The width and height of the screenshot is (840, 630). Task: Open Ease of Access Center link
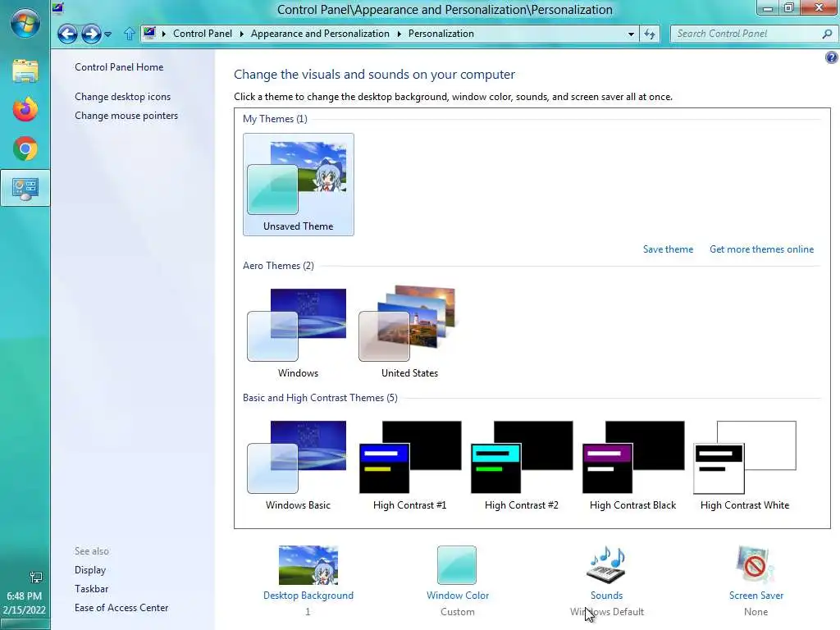(121, 608)
